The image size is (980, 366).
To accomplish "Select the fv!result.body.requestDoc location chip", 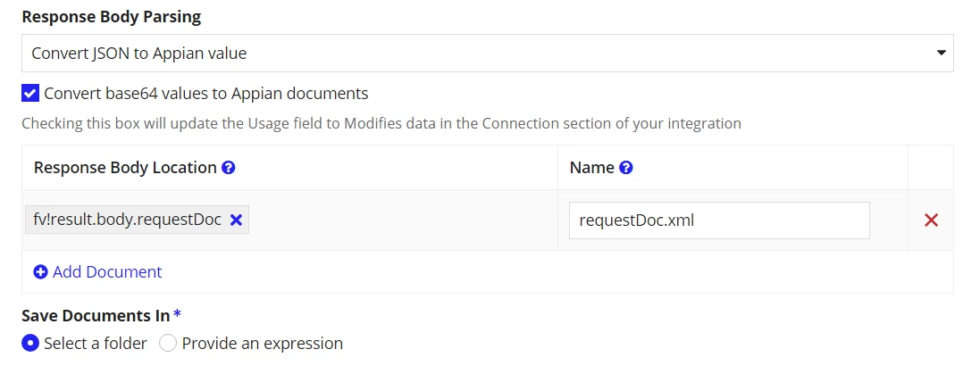I will point(128,220).
